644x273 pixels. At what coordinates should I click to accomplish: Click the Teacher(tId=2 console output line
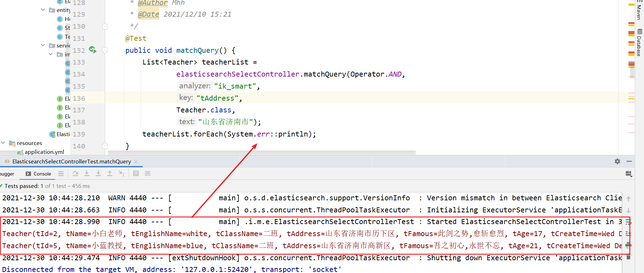pos(312,234)
